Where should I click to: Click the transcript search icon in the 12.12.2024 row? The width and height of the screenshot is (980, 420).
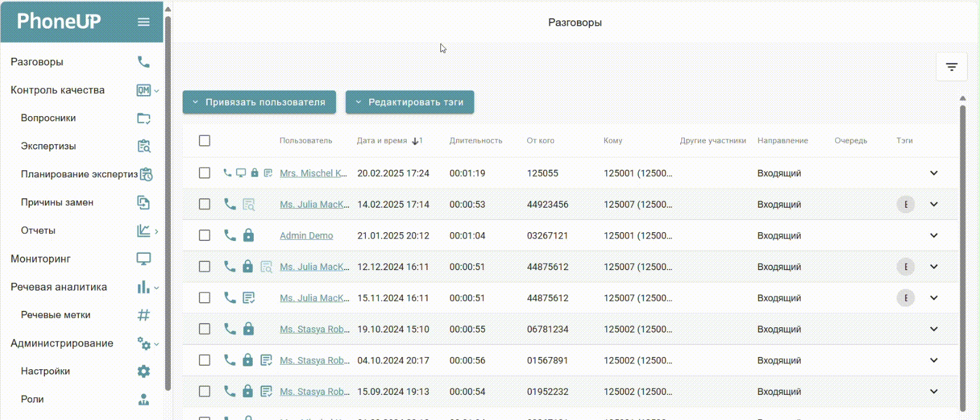(266, 267)
